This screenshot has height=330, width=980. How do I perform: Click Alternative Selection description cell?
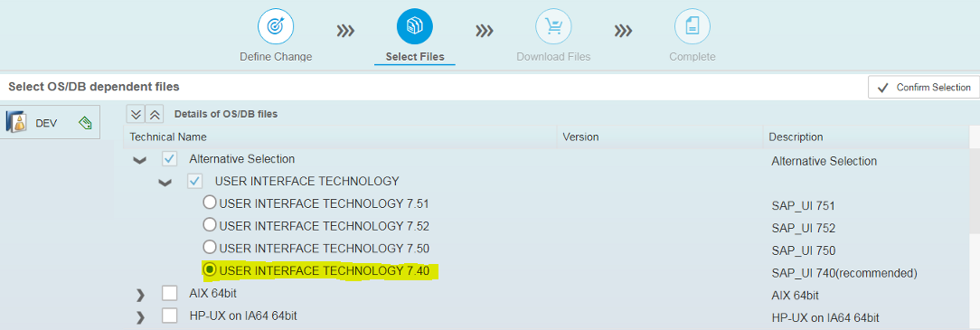(824, 161)
